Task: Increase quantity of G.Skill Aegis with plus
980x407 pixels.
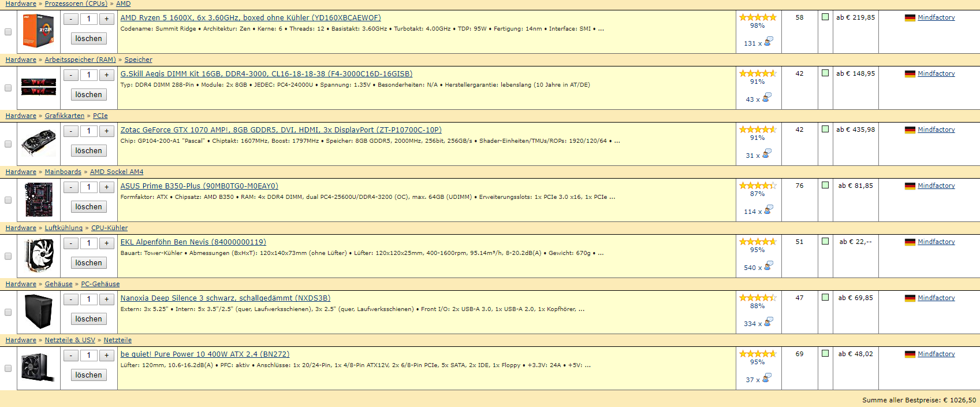Action: click(x=107, y=75)
